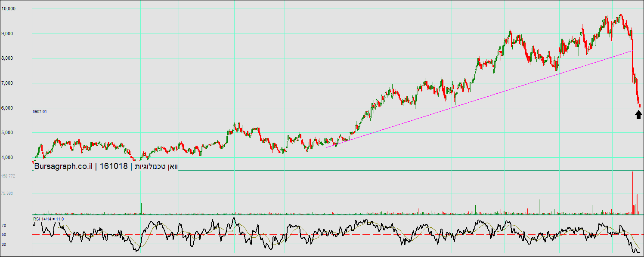Open the Bursagraph.co.il watermark link
The height and width of the screenshot is (257, 644).
tap(63, 166)
